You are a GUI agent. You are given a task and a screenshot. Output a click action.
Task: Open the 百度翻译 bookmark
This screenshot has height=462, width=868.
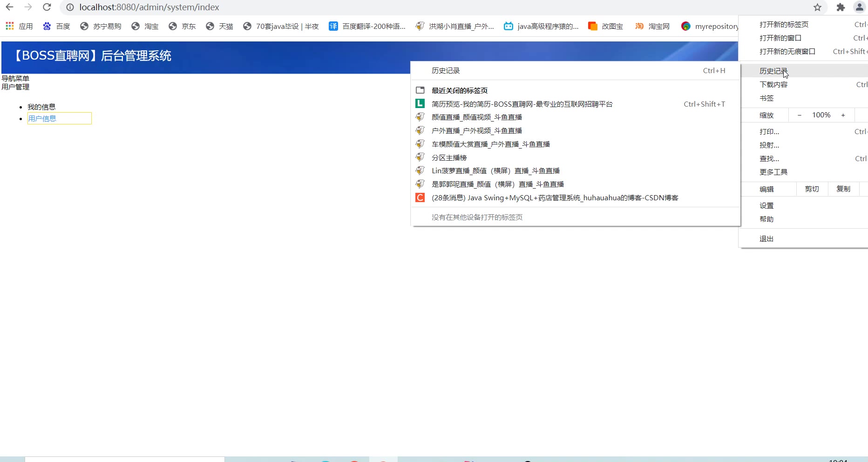pos(367,26)
